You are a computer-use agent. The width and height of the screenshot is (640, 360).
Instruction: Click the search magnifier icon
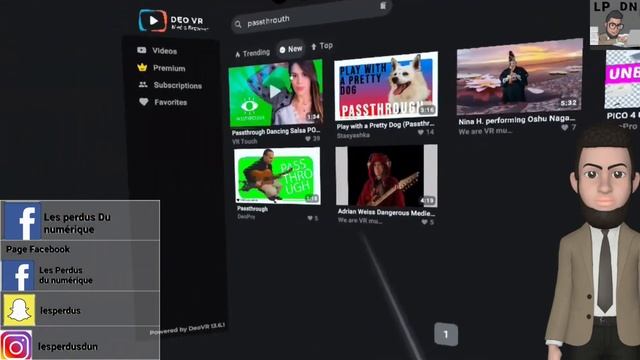(x=238, y=25)
